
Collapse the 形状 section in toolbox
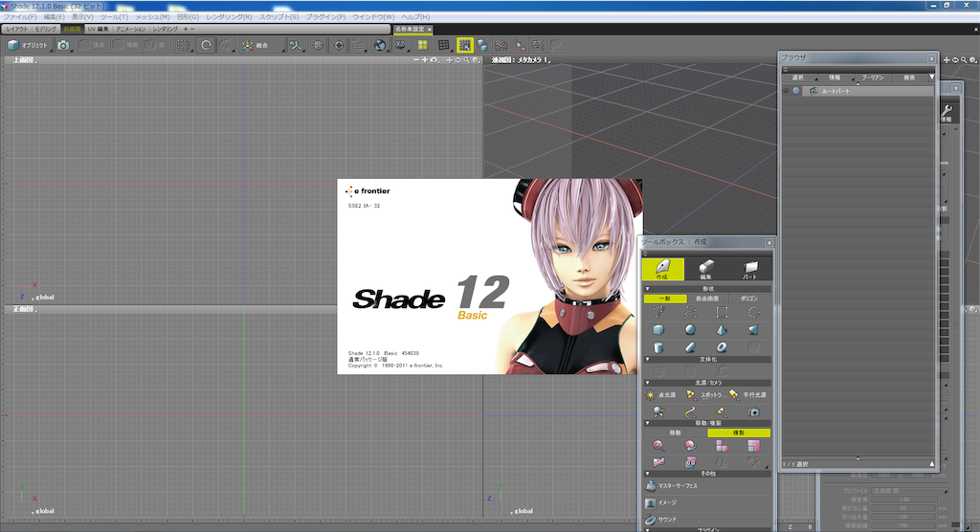point(648,289)
